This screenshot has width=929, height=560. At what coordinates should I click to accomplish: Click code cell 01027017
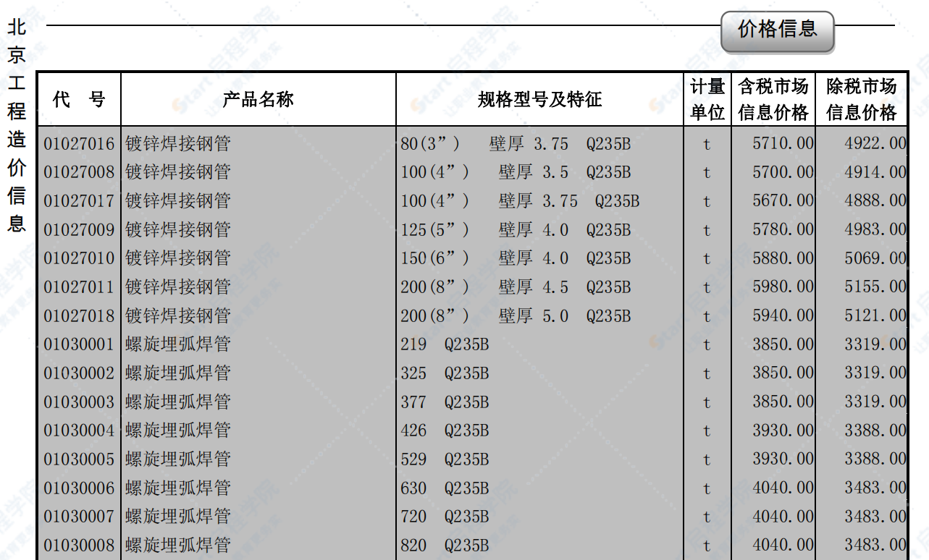point(79,201)
